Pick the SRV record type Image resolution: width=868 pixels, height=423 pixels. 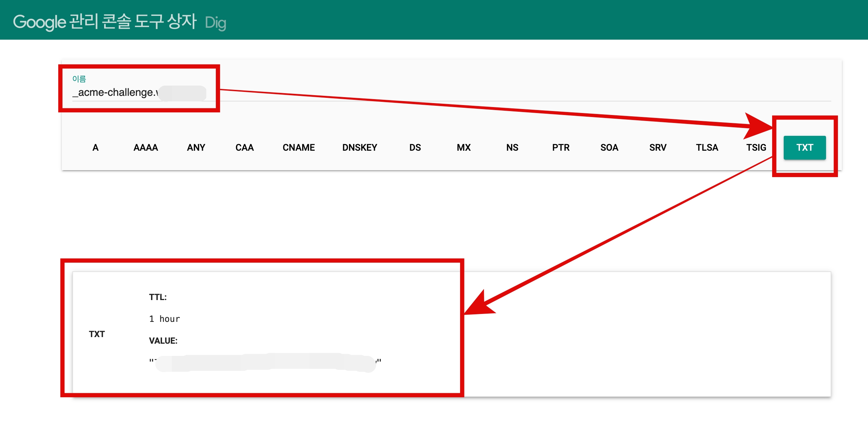click(657, 147)
